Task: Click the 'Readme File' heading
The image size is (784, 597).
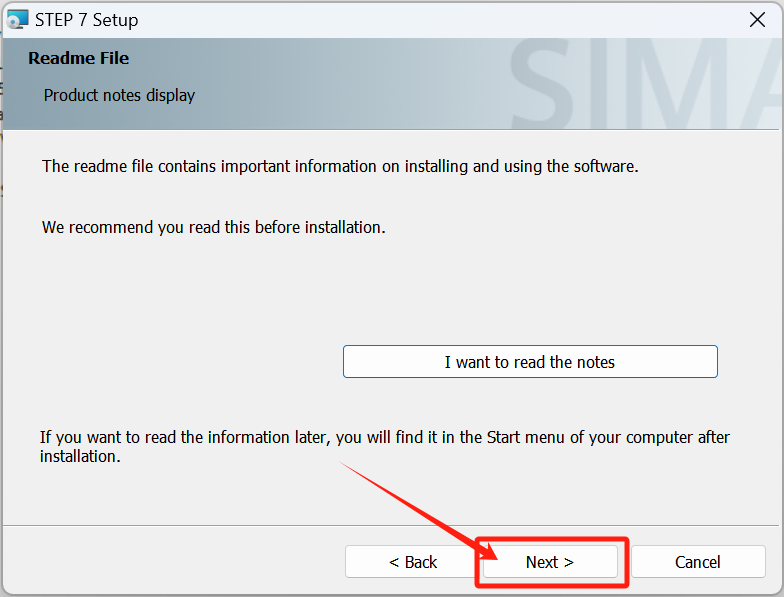Action: click(78, 58)
